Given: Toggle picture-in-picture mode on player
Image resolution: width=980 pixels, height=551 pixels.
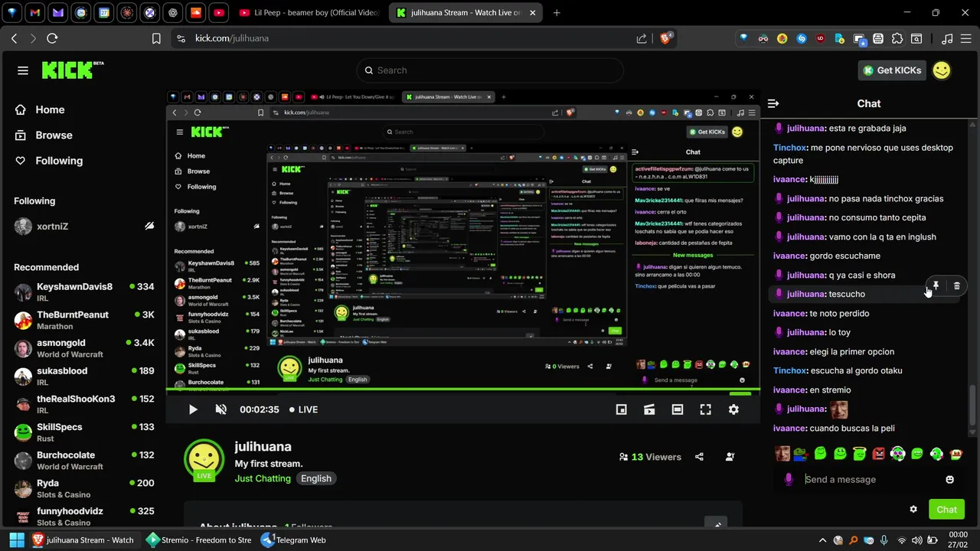Looking at the screenshot, I should [622, 409].
